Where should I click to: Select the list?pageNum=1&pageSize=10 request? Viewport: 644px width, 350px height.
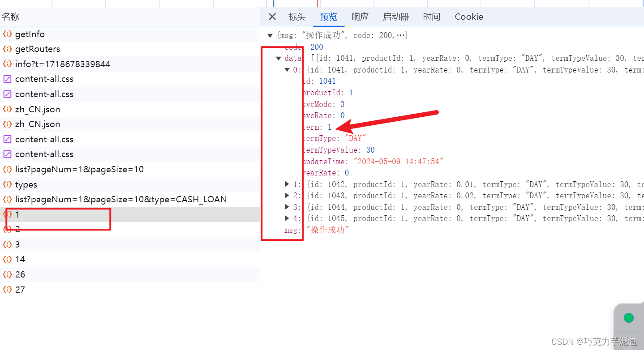click(x=130, y=169)
